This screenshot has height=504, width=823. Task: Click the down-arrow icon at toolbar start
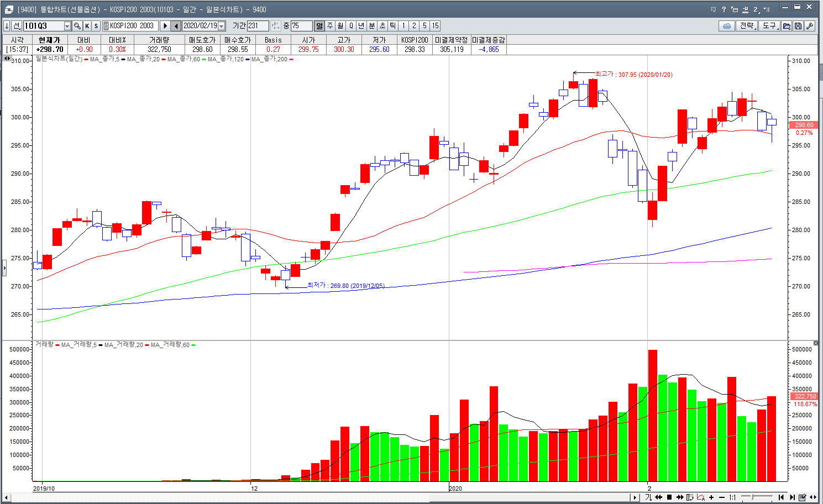click(7, 26)
